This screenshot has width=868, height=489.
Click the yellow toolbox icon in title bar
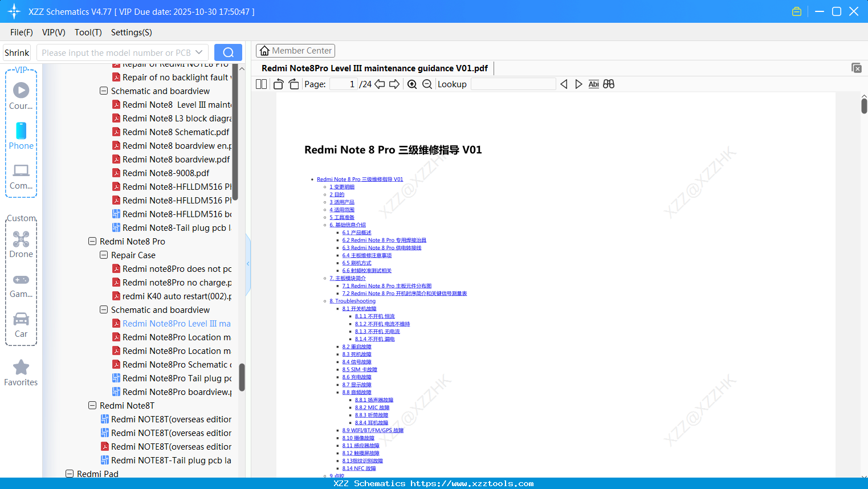click(797, 11)
